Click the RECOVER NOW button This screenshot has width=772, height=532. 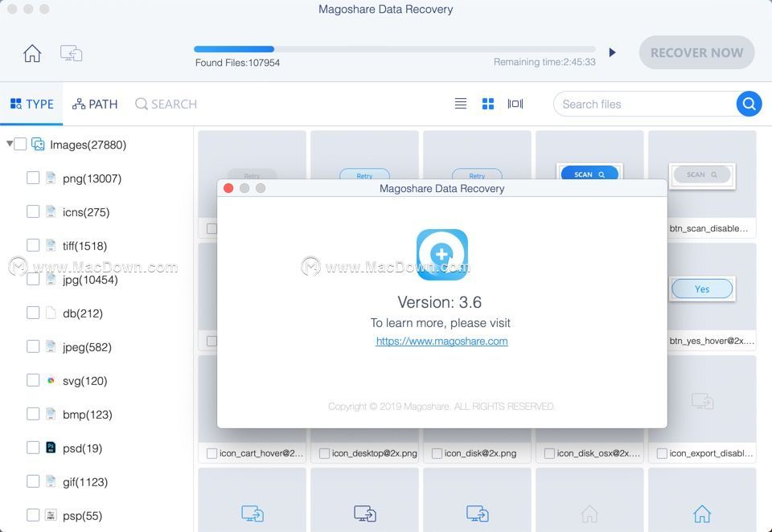point(696,53)
